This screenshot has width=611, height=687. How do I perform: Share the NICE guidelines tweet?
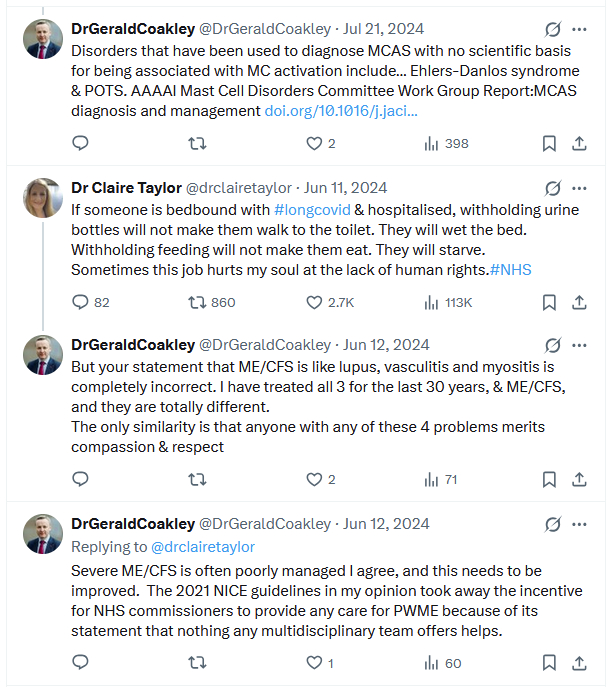[579, 662]
